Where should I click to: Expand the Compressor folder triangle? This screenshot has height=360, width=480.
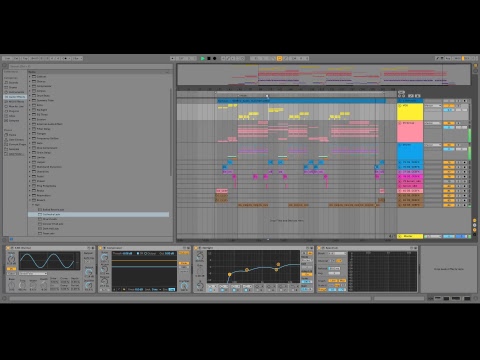point(30,86)
